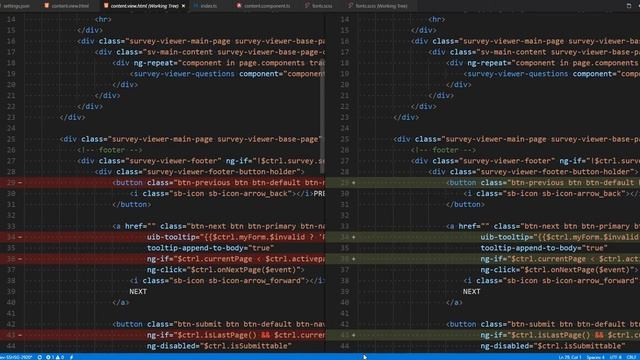
Task: Click the split editor icon in tab bar
Action: pos(629,6)
